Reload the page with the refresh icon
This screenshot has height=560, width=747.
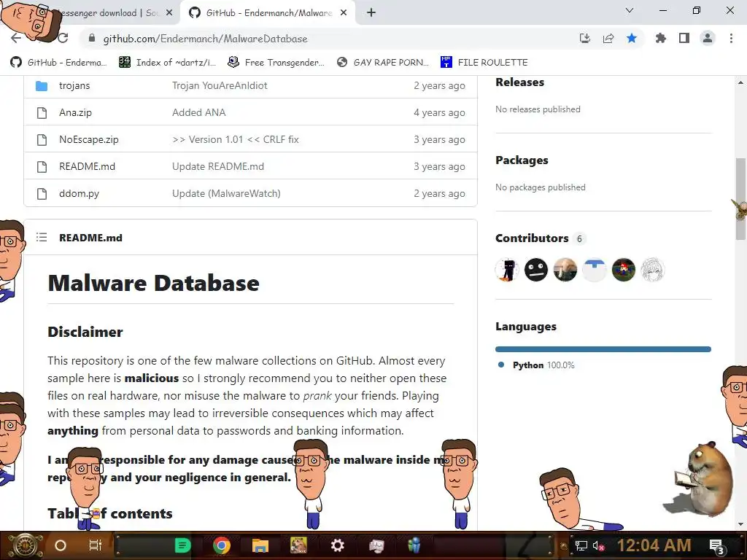tap(63, 38)
